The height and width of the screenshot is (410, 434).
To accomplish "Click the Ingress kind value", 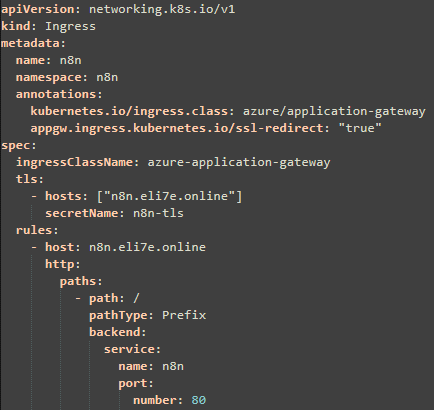I will 70,26.
